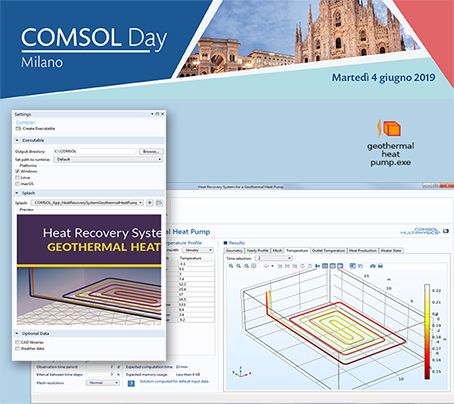Open the Set path to runtime dropdown
This screenshot has height=404, width=454.
[x=108, y=159]
